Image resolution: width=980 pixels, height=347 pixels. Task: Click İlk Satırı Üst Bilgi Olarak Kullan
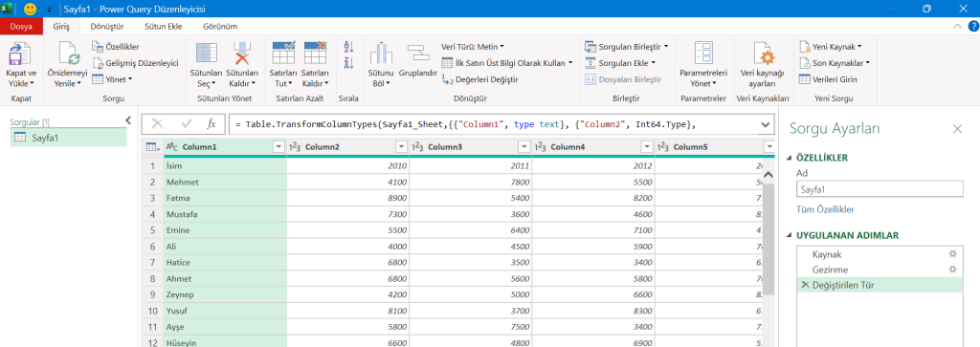[507, 63]
